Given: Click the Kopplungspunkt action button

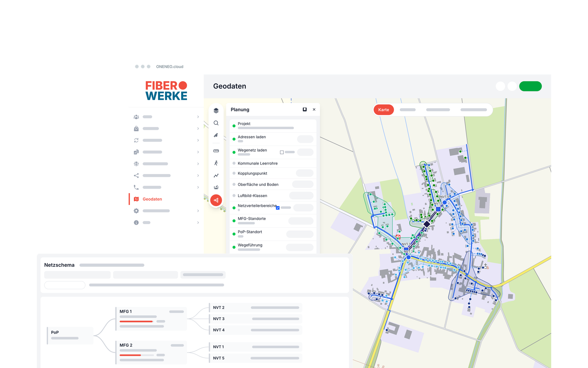Looking at the screenshot, I should click(x=304, y=173).
